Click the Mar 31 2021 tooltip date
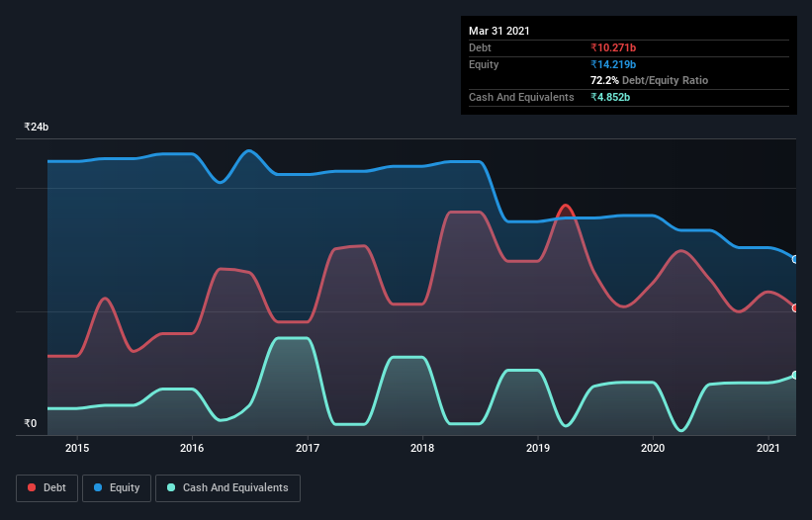The width and height of the screenshot is (812, 520). (x=499, y=31)
